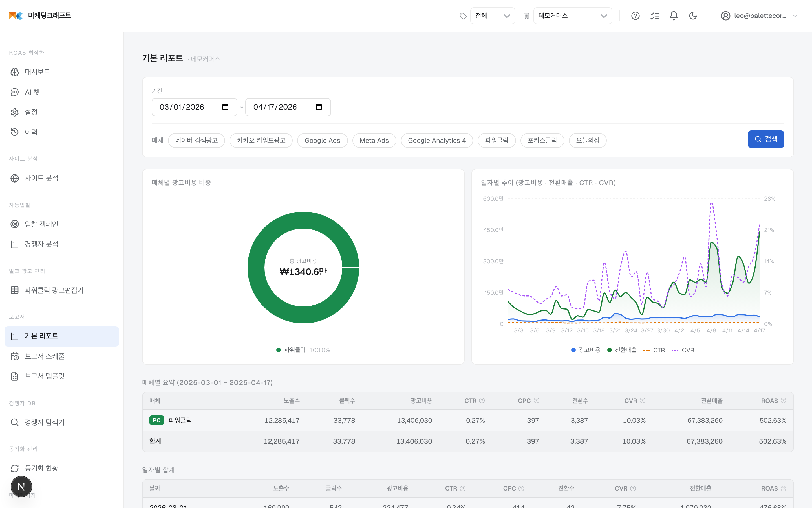The image size is (812, 508).
Task: Open the start date calendar picker icon
Action: point(225,107)
